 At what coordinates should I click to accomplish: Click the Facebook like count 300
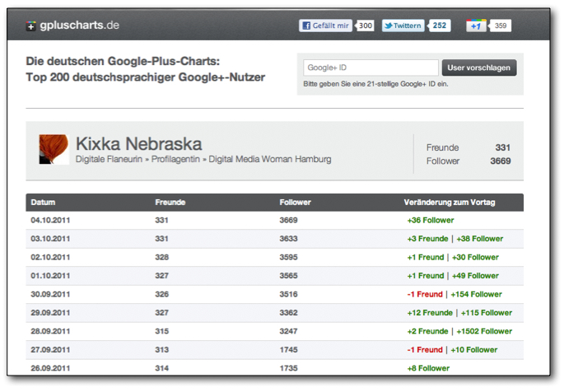(366, 26)
